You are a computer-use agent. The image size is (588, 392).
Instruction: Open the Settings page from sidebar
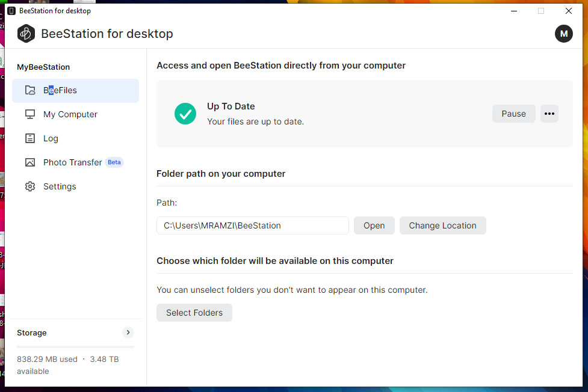(60, 186)
